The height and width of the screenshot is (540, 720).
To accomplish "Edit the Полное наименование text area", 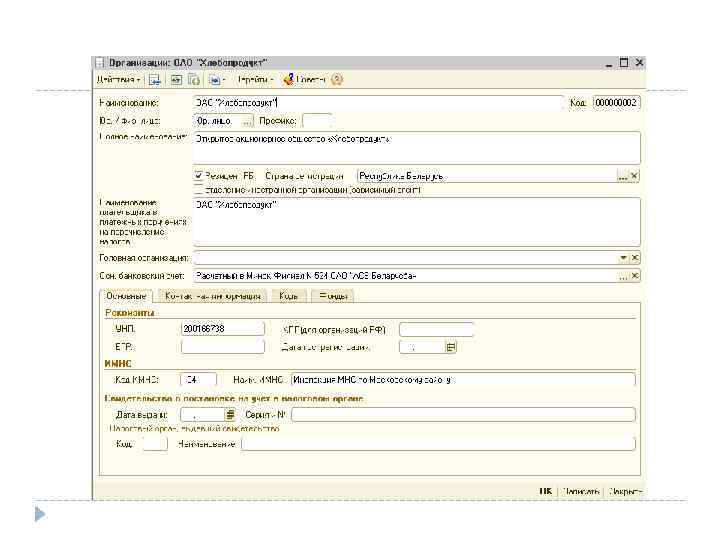I will (417, 148).
